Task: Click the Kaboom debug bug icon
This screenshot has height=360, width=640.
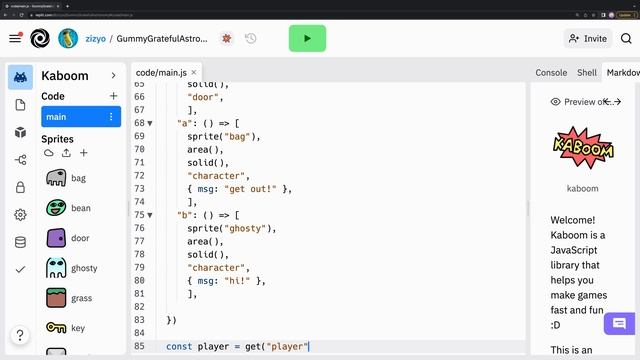Action: (x=227, y=38)
